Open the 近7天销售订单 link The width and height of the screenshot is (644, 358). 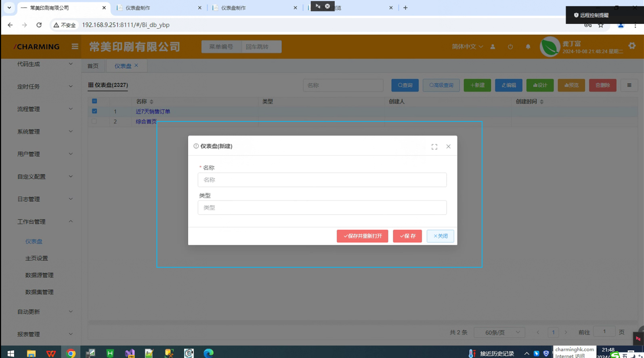pyautogui.click(x=153, y=112)
